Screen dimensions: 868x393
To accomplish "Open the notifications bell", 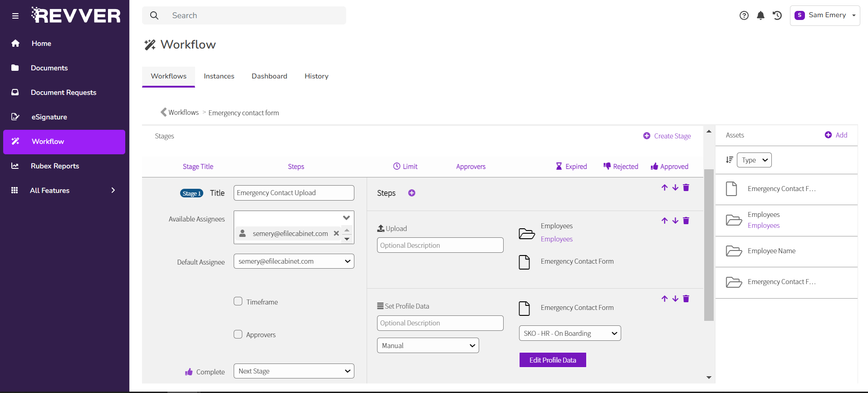I will [x=760, y=15].
